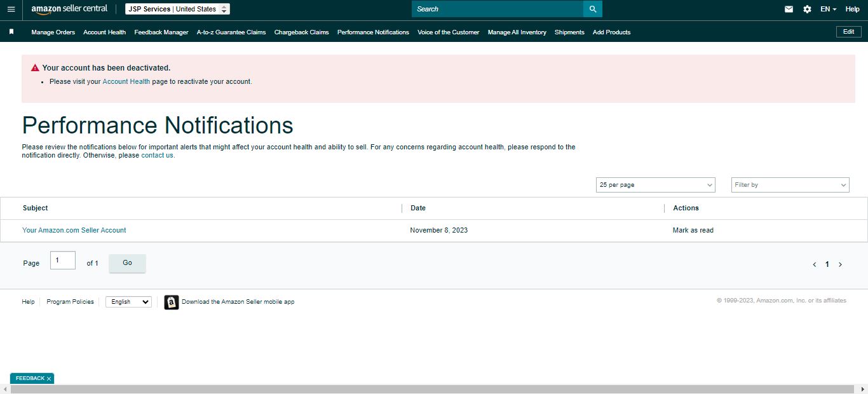
Task: Close the Feedback tab with X
Action: pos(49,379)
